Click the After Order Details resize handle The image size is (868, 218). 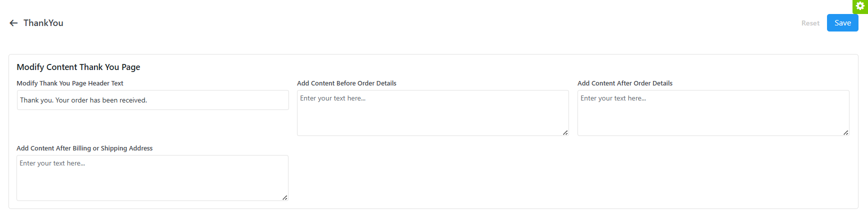[x=845, y=132]
